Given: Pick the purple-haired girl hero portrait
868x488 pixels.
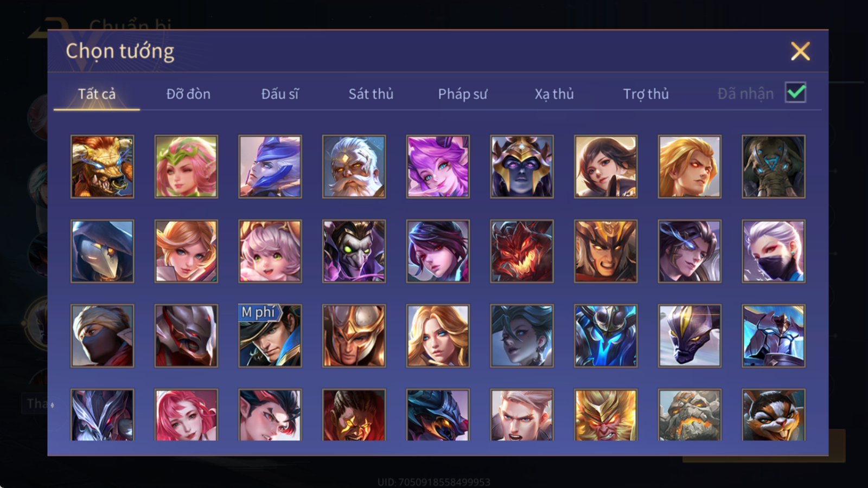Looking at the screenshot, I should (438, 166).
